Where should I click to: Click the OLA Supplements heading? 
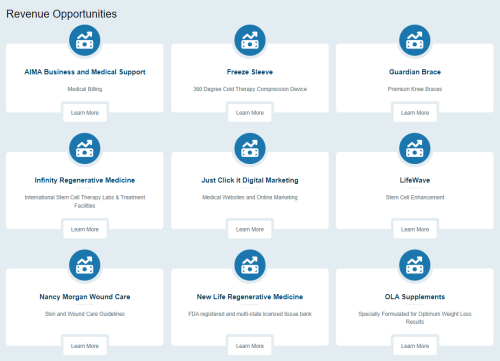[x=415, y=297]
